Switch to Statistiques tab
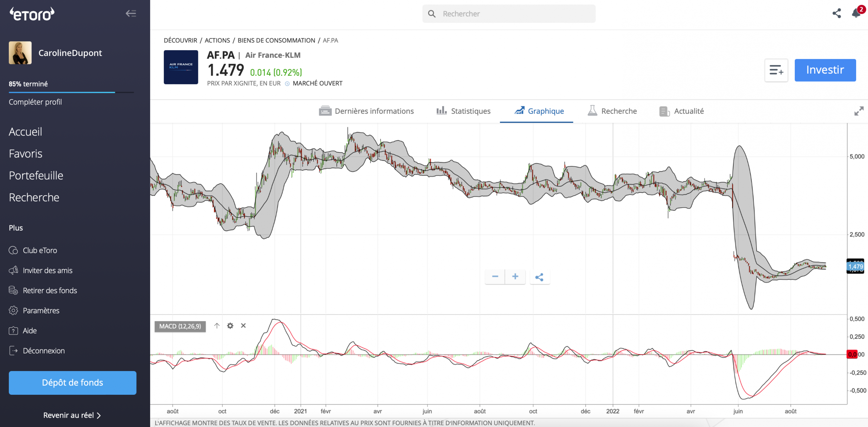This screenshot has height=427, width=868. click(x=463, y=111)
